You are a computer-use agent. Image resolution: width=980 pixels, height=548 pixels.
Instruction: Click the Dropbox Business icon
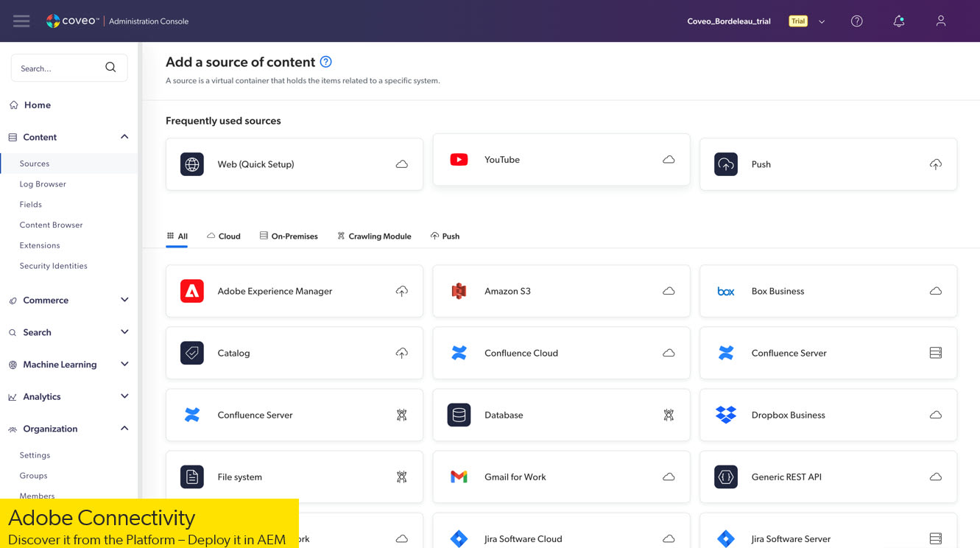(726, 415)
